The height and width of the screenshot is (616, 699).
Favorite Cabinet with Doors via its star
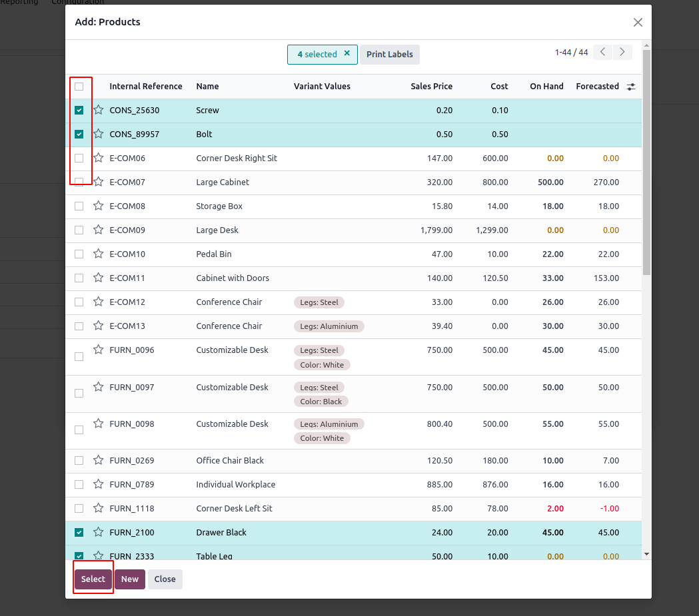coord(99,278)
